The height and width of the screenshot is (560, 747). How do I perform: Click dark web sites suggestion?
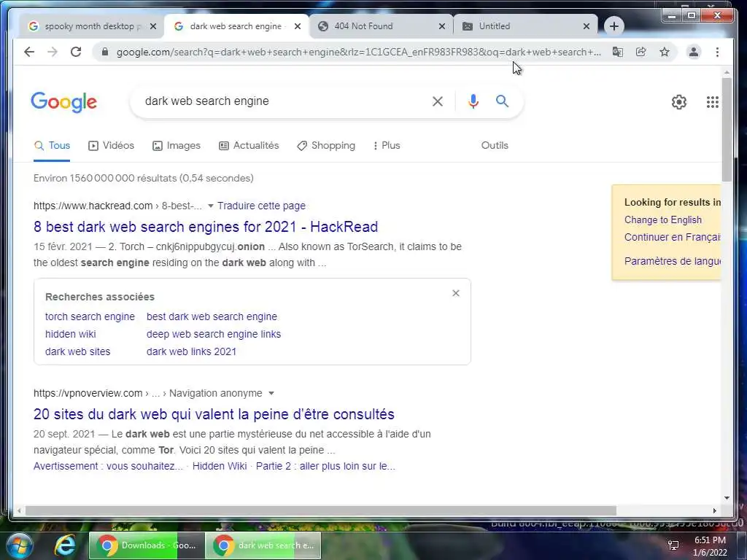tap(77, 352)
